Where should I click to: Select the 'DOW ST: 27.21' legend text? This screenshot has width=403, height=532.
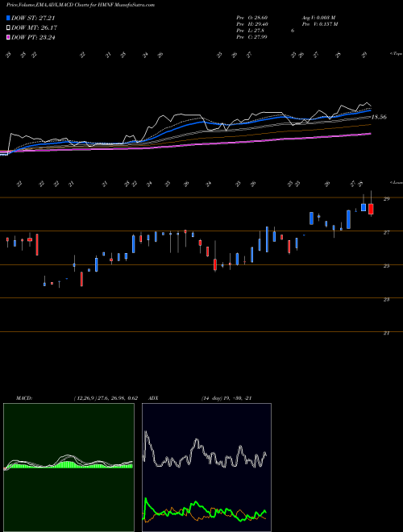tap(33, 18)
